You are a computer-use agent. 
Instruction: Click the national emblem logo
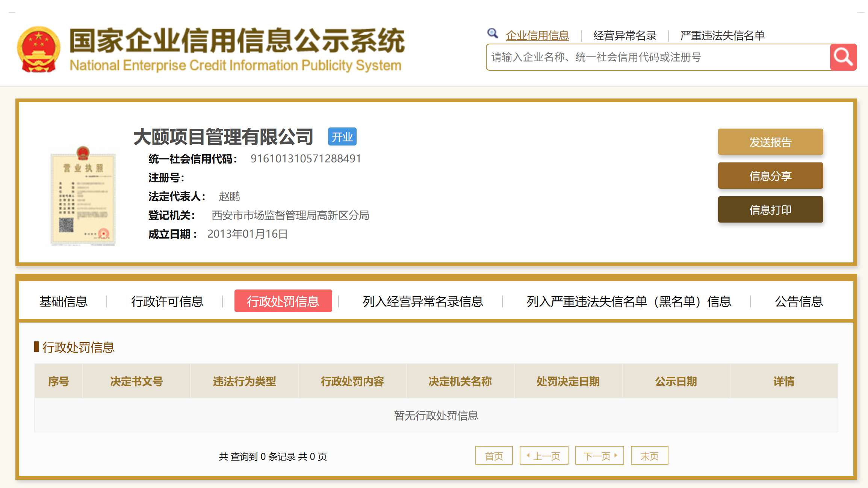coord(38,49)
